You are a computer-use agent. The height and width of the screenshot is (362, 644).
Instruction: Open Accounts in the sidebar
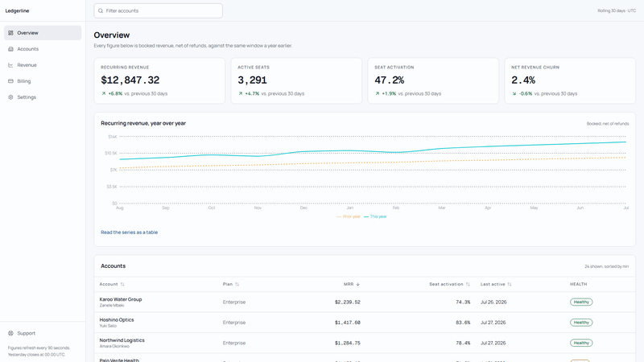43,49
